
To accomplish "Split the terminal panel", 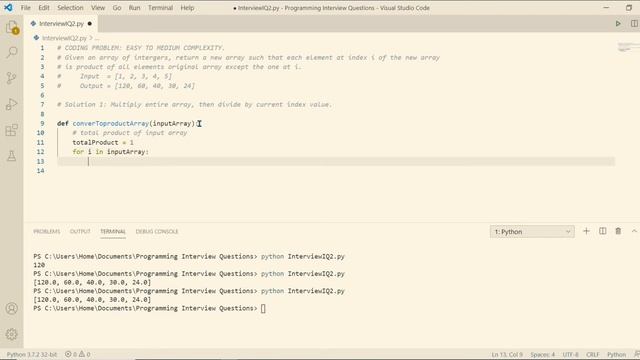I will click(602, 231).
